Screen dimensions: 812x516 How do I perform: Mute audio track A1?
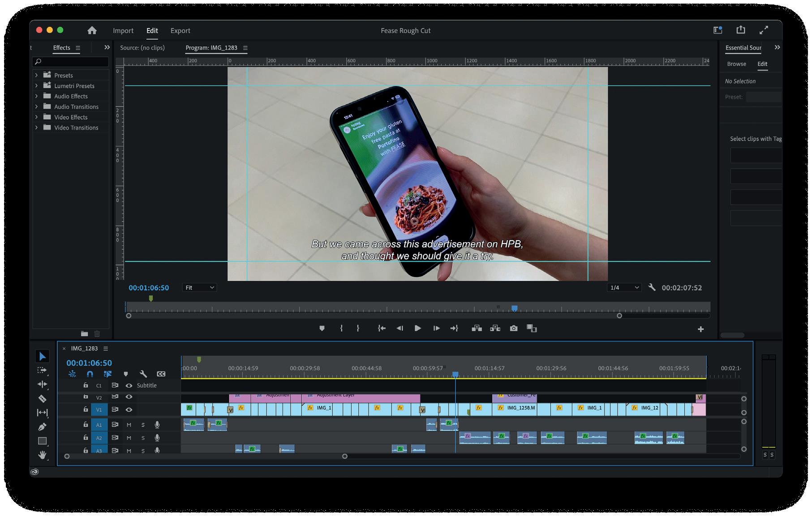click(129, 425)
